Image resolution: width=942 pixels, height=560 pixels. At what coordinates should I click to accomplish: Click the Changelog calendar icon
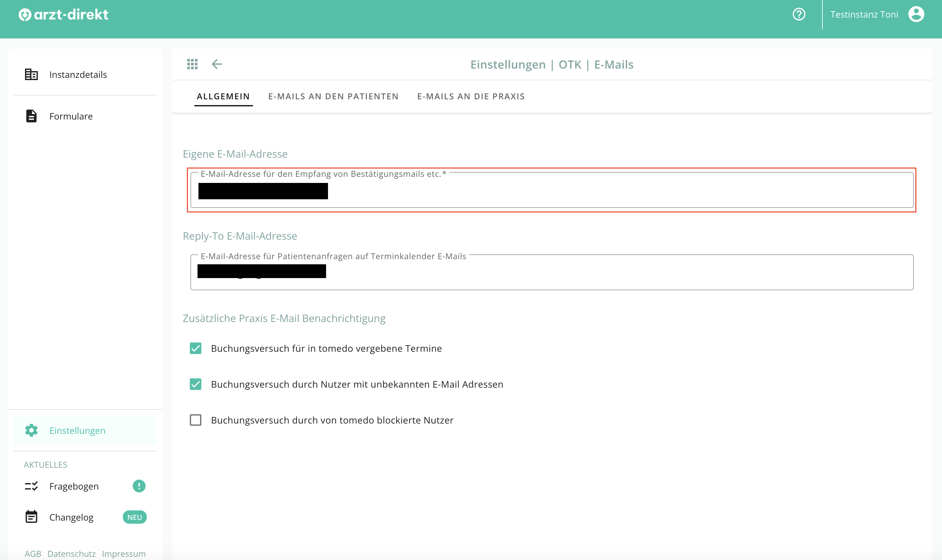31,517
